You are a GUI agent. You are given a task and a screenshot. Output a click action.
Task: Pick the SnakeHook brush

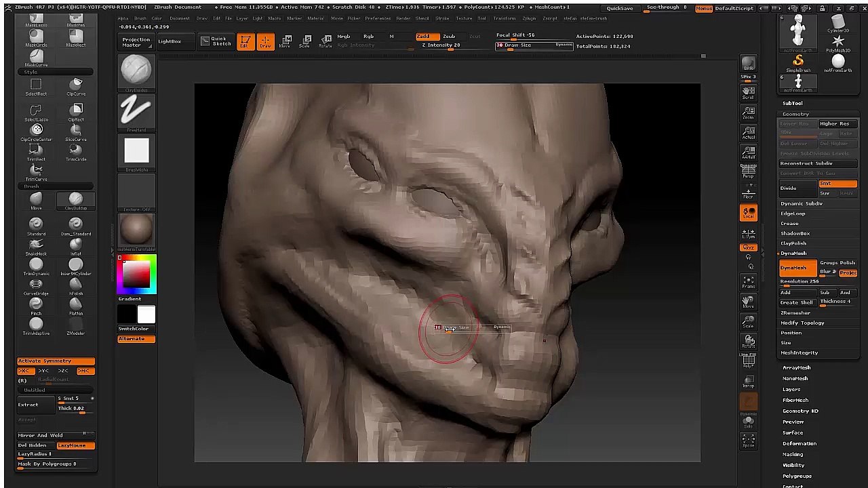tap(36, 246)
